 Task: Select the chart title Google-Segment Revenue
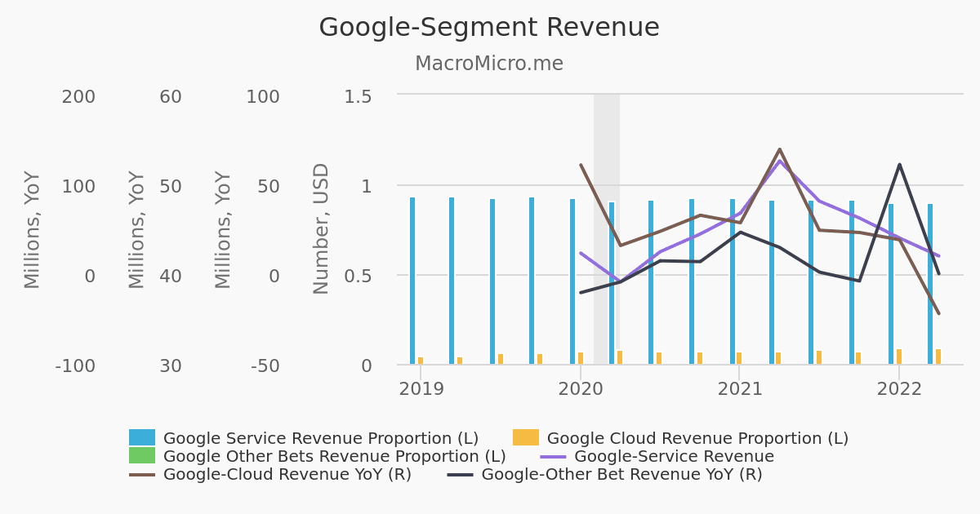pyautogui.click(x=489, y=27)
